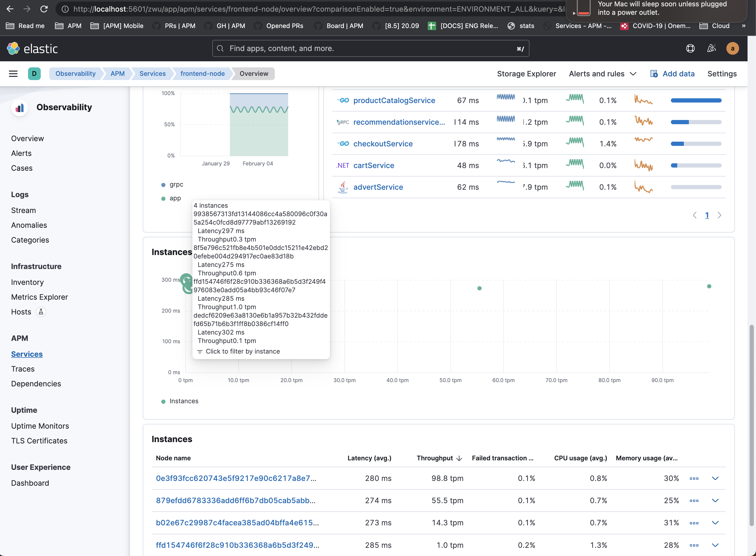Image resolution: width=756 pixels, height=556 pixels.
Task: Click the gRPC icon beside recommendationservice
Action: tap(342, 122)
